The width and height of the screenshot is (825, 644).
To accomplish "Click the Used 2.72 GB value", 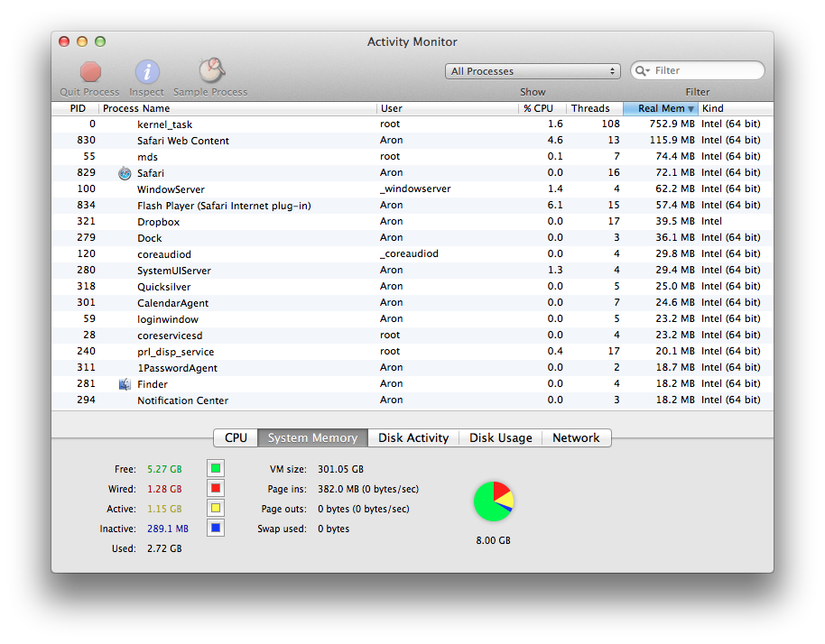I will (164, 548).
